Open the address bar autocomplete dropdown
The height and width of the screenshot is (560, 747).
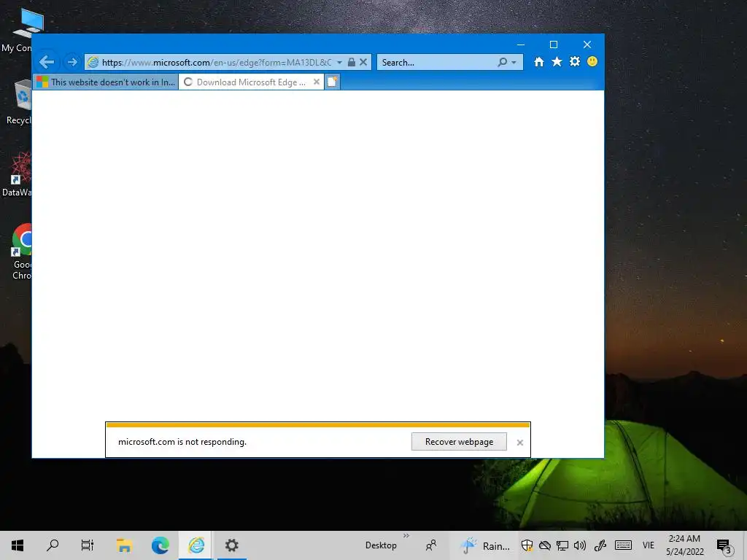point(339,63)
